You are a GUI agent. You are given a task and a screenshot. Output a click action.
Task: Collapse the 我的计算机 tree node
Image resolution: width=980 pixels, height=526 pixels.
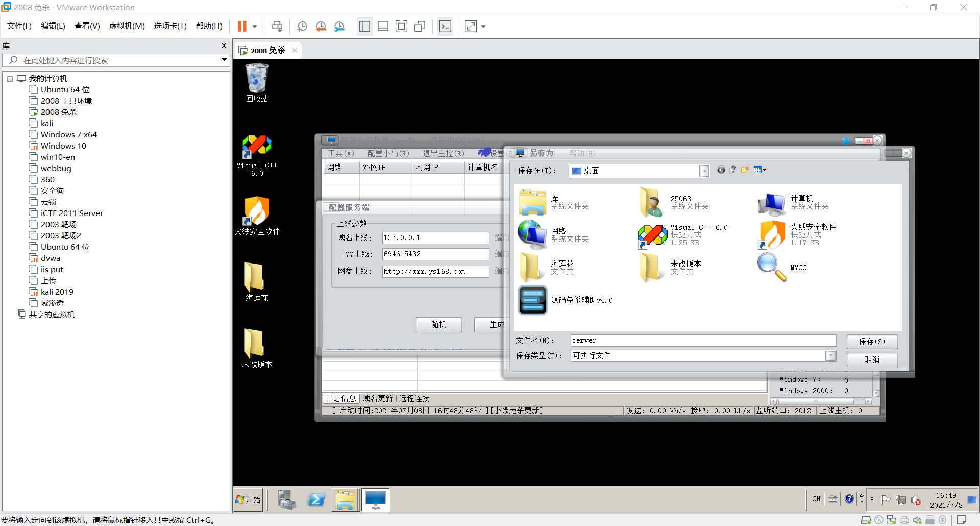point(10,79)
